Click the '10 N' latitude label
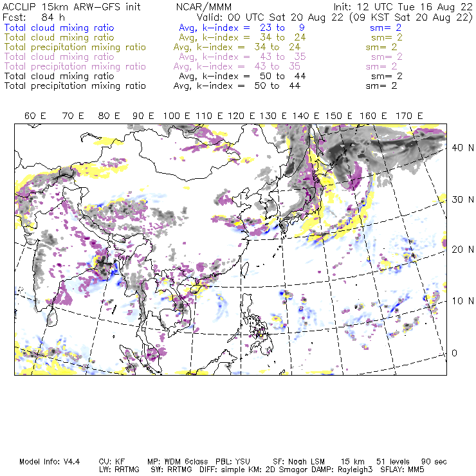Image resolution: width=476 pixels, height=476 pixels. tap(462, 301)
